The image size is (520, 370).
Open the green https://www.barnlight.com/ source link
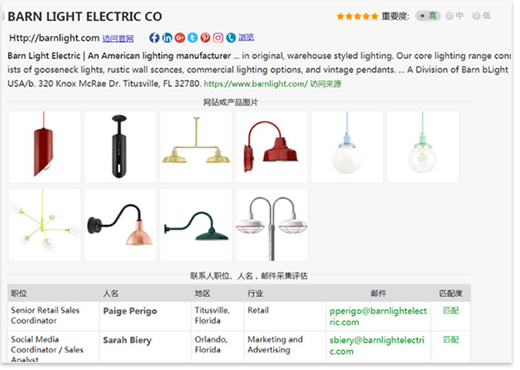click(x=255, y=84)
